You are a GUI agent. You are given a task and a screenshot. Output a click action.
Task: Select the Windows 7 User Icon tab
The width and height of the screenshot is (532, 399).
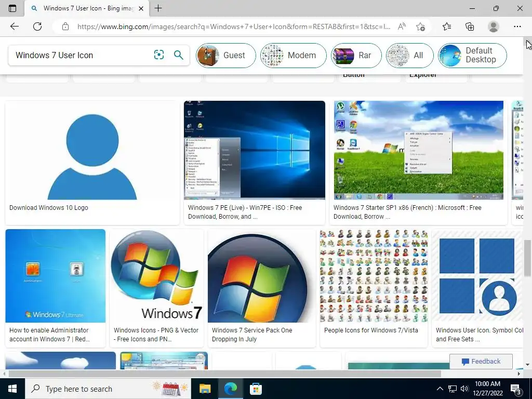click(x=87, y=8)
